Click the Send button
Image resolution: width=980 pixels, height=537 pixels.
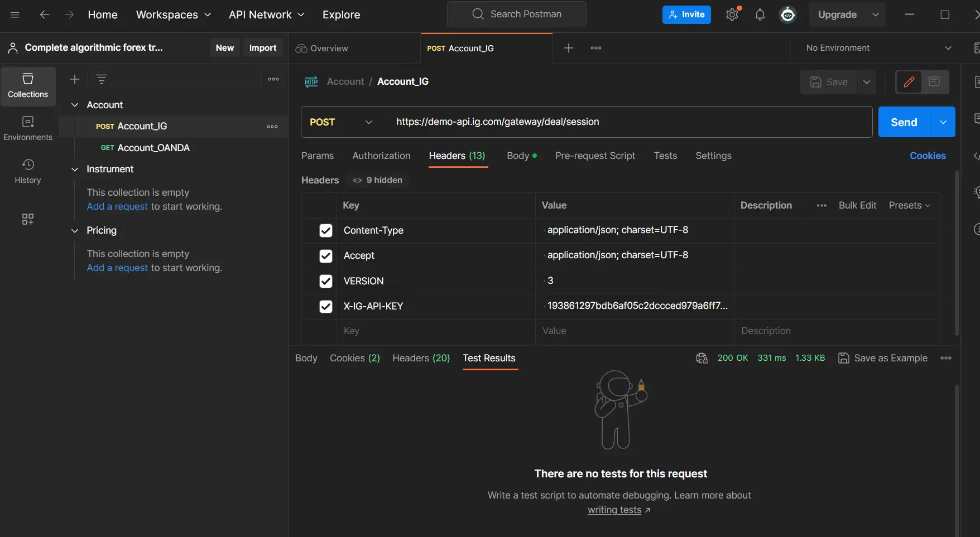[904, 122]
